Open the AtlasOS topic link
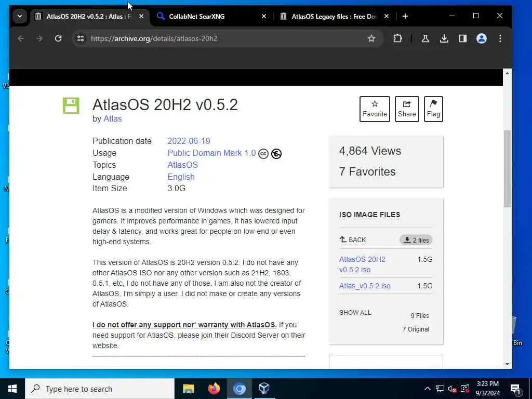This screenshot has height=399, width=532. click(x=182, y=165)
